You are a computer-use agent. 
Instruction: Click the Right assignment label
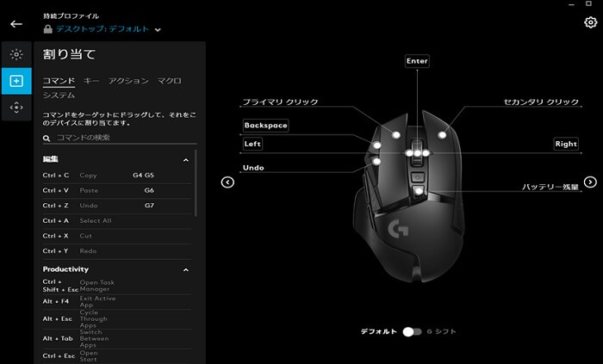(x=566, y=144)
